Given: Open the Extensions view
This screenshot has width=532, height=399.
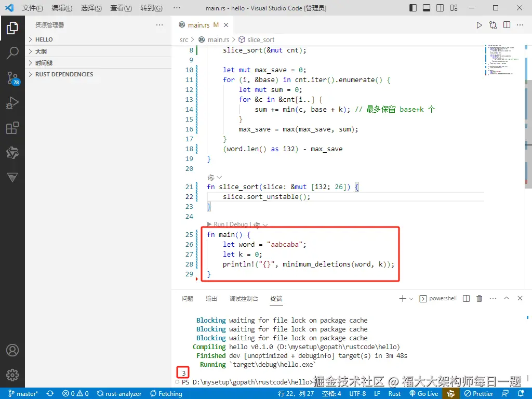Looking at the screenshot, I should (12, 128).
